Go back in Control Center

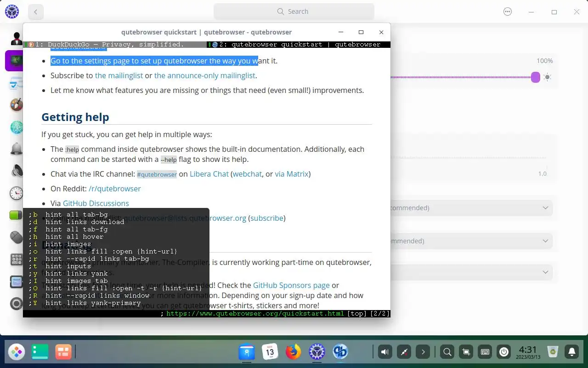click(x=36, y=12)
